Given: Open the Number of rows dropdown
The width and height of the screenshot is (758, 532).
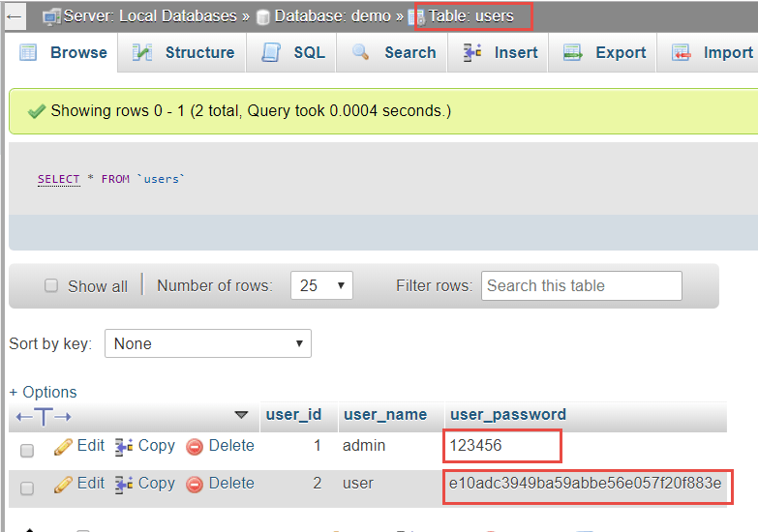Looking at the screenshot, I should [x=323, y=285].
